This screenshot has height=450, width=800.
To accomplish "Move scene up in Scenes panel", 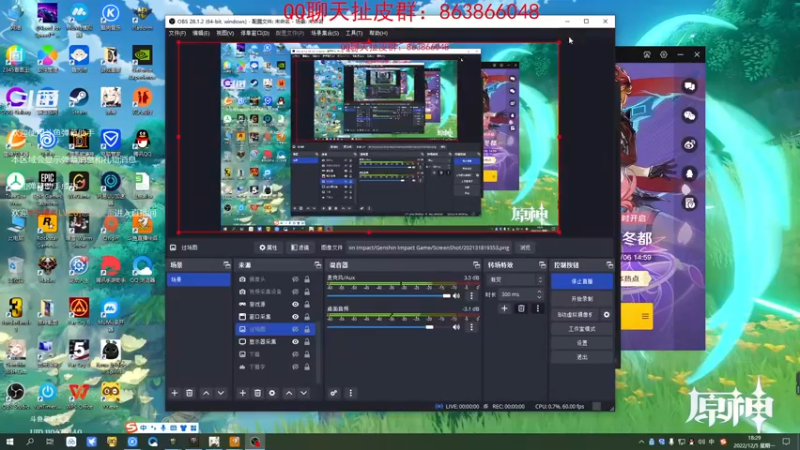I will (x=206, y=393).
